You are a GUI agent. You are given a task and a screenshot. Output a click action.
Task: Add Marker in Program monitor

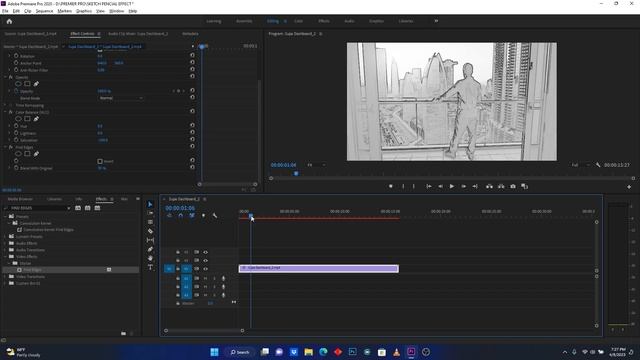pos(391,186)
